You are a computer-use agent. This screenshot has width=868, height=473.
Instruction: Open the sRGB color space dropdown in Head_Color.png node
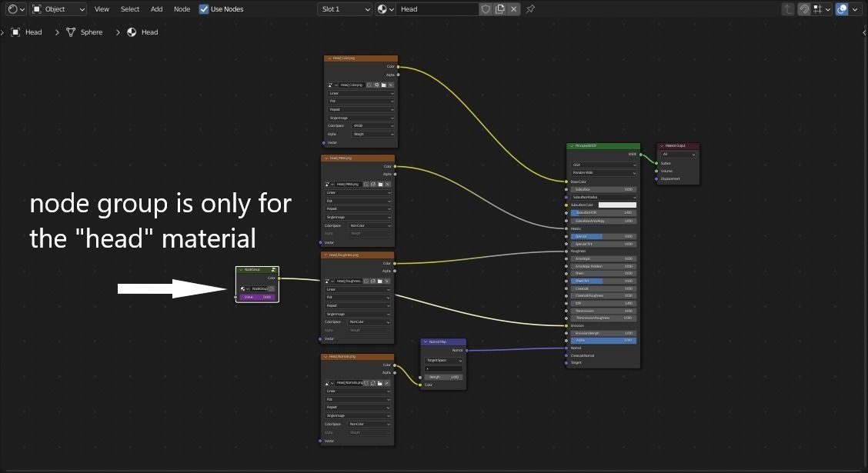click(x=373, y=126)
